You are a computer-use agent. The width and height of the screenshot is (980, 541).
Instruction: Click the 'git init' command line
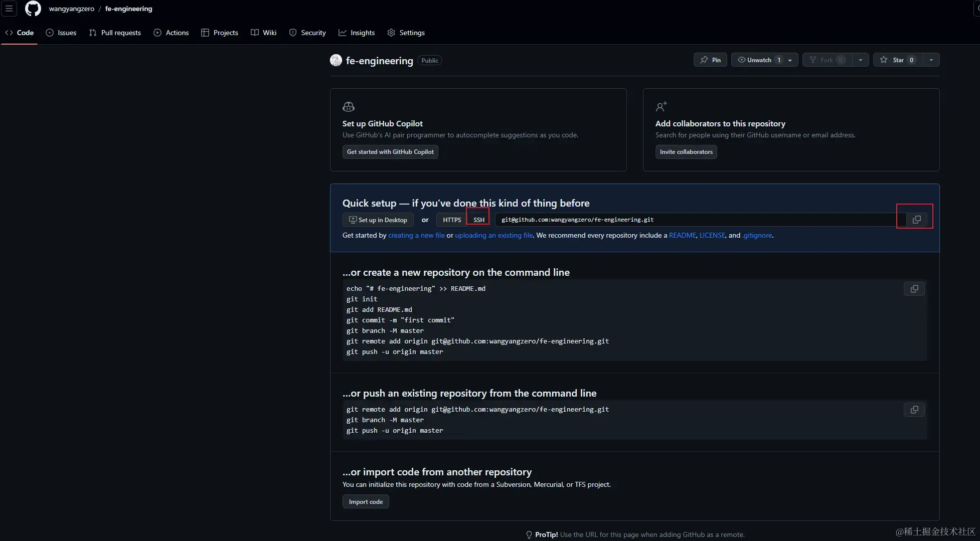[x=362, y=299]
